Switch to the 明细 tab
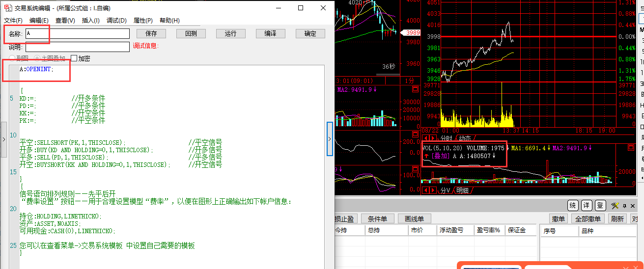The height and width of the screenshot is (269, 644). point(462,190)
